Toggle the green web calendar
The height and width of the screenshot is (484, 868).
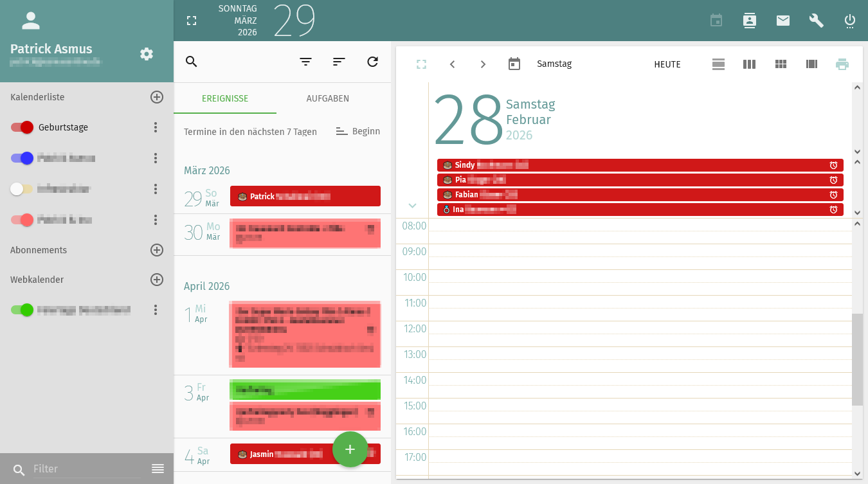coord(22,310)
